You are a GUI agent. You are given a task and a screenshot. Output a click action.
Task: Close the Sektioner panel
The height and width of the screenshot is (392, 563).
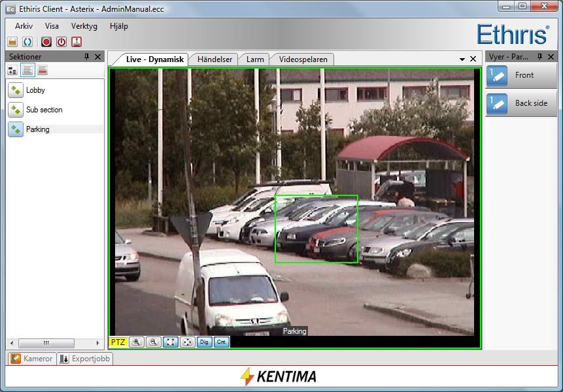point(97,57)
